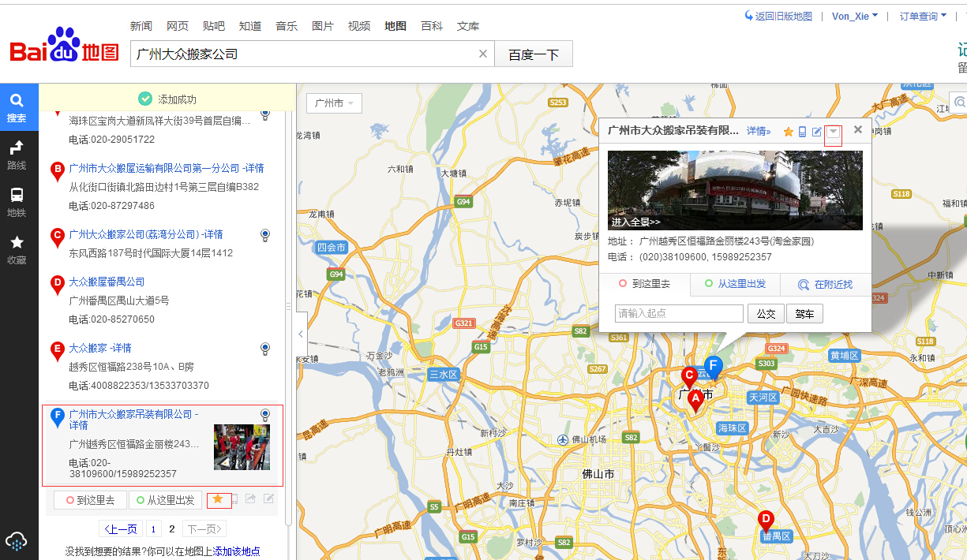Image resolution: width=967 pixels, height=560 pixels.
Task: Click street view icon for result C
Action: 265,235
